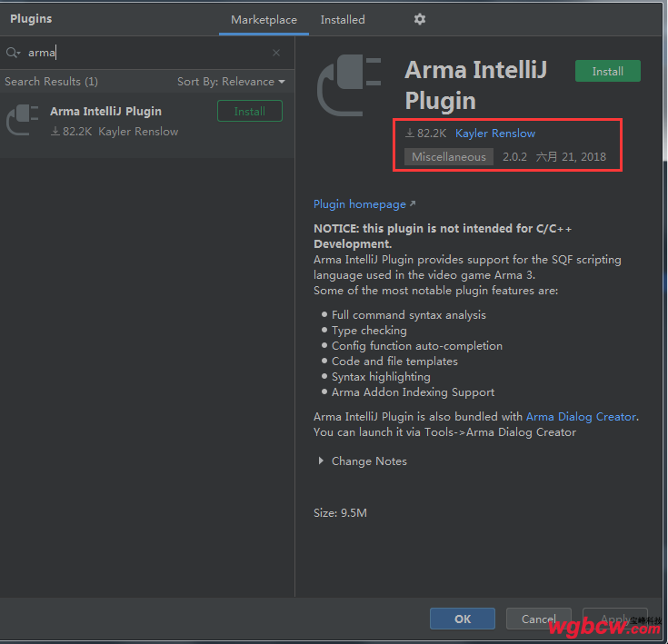Click the large plugin icon in details pane

349,85
